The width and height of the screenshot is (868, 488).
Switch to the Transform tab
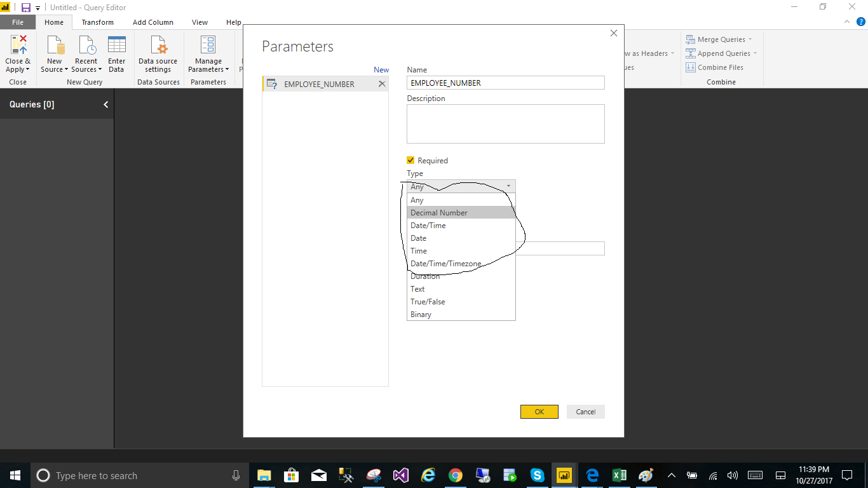97,22
